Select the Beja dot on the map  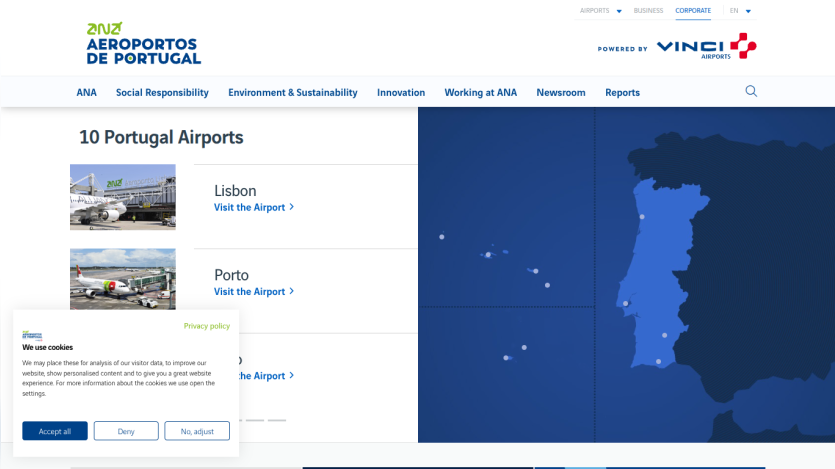click(665, 335)
